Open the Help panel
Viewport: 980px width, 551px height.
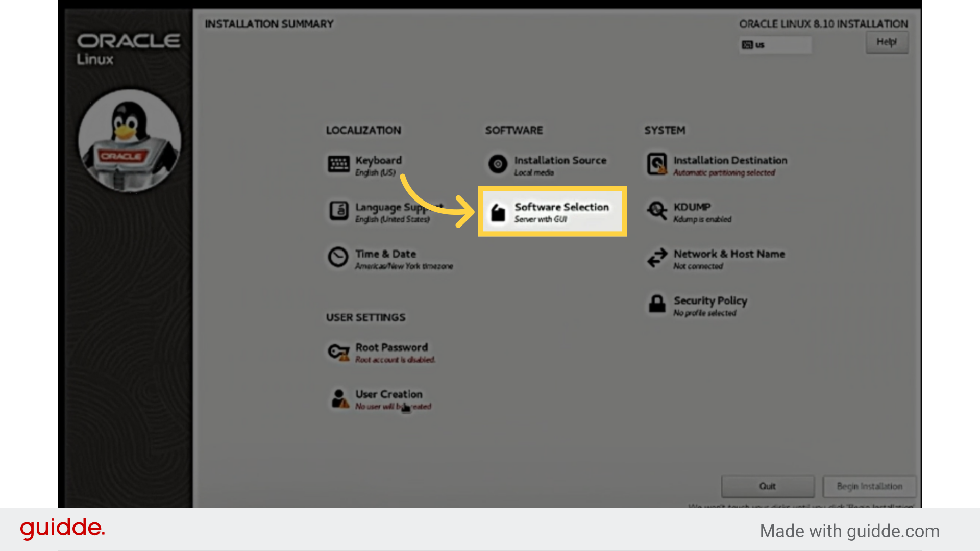click(887, 42)
